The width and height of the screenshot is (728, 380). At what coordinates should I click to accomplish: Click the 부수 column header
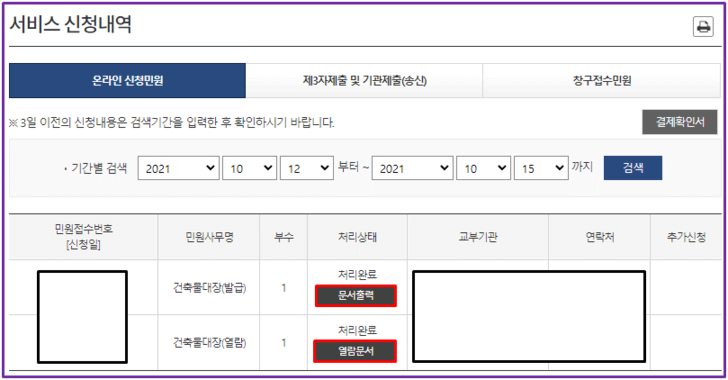[x=284, y=237]
